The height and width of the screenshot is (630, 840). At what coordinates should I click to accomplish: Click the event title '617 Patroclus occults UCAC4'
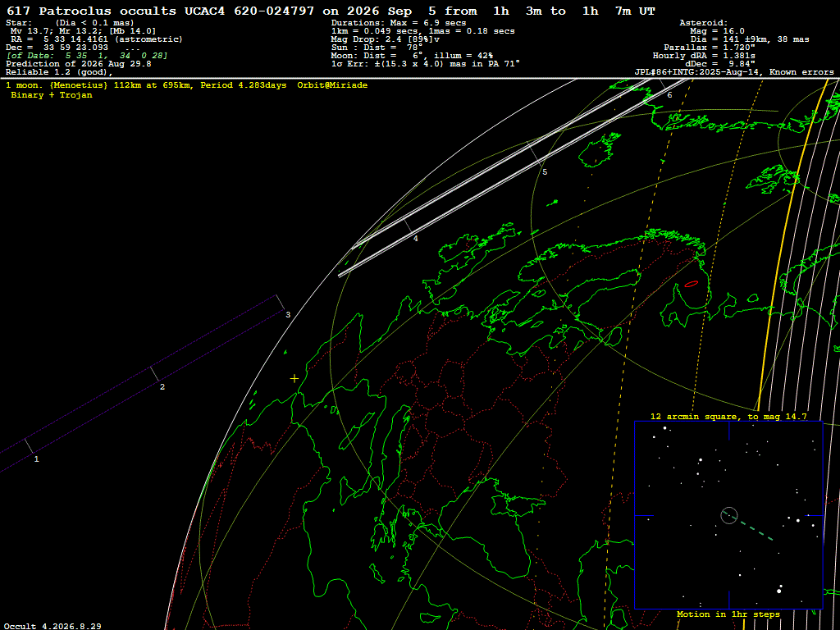pyautogui.click(x=112, y=11)
